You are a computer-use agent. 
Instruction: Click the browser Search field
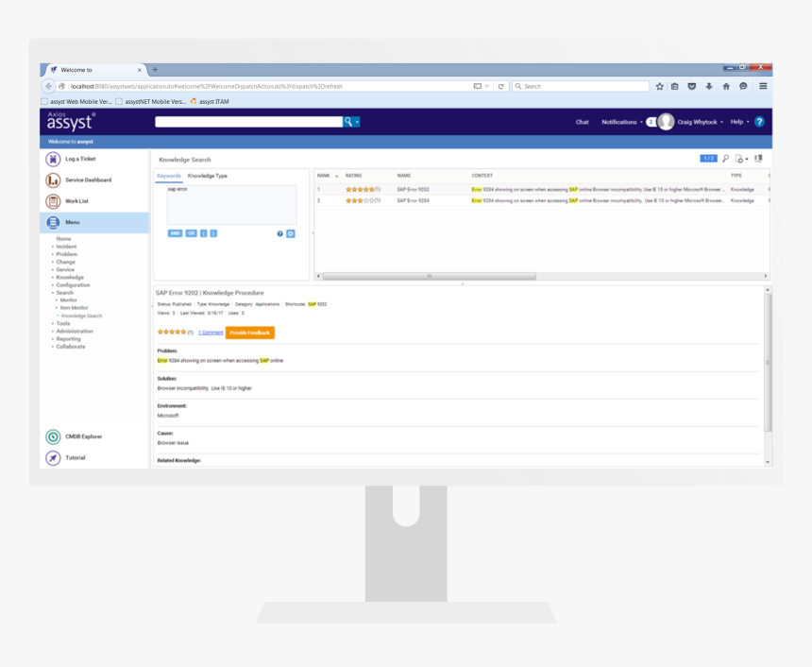581,87
